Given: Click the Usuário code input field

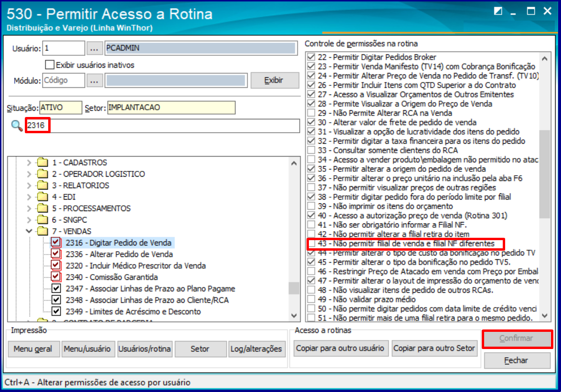Looking at the screenshot, I should click(x=64, y=48).
